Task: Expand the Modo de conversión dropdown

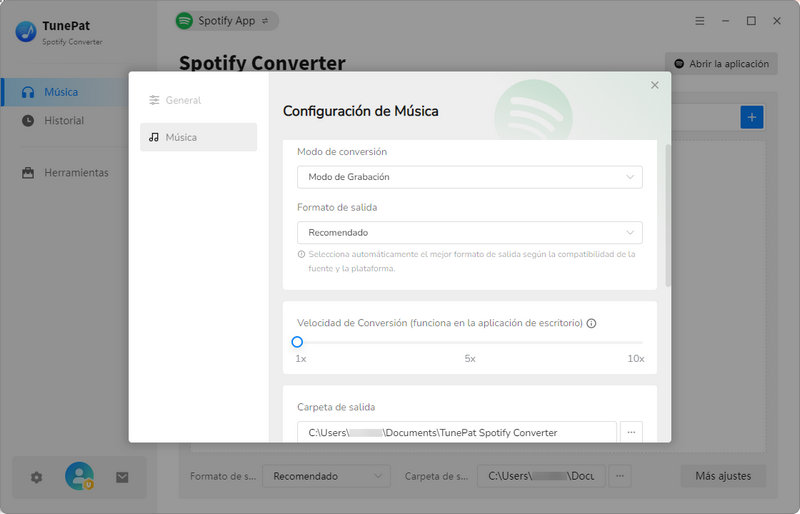Action: tap(469, 177)
